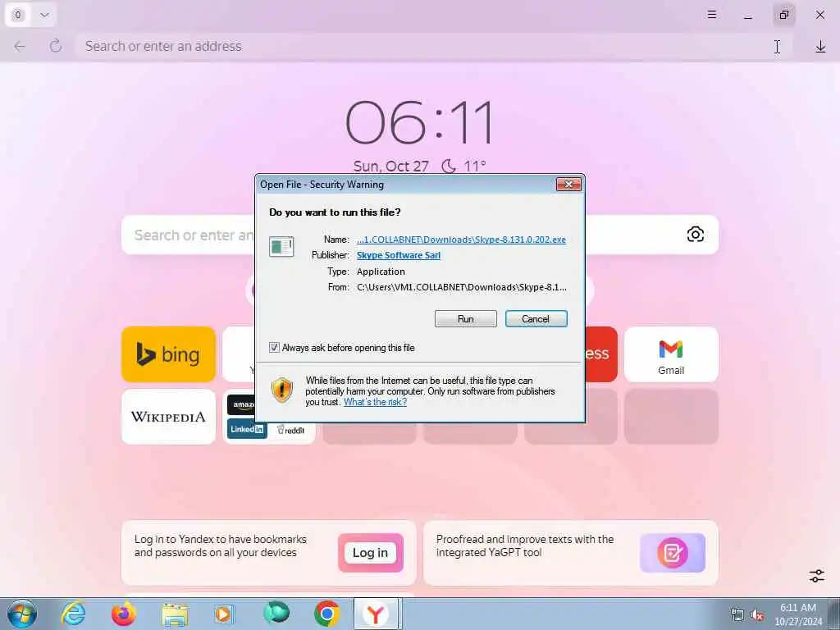The height and width of the screenshot is (630, 840).
Task: Open Windows Explorer folder on the taskbar
Action: point(175,614)
